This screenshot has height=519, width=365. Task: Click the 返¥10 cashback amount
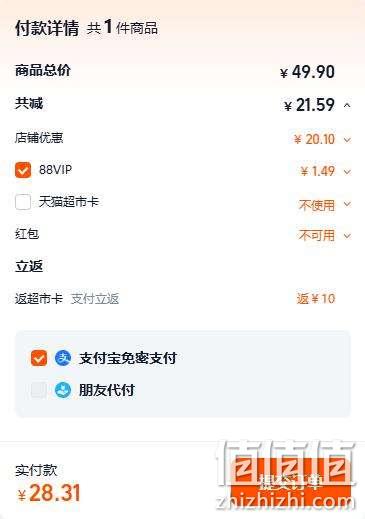tap(316, 299)
